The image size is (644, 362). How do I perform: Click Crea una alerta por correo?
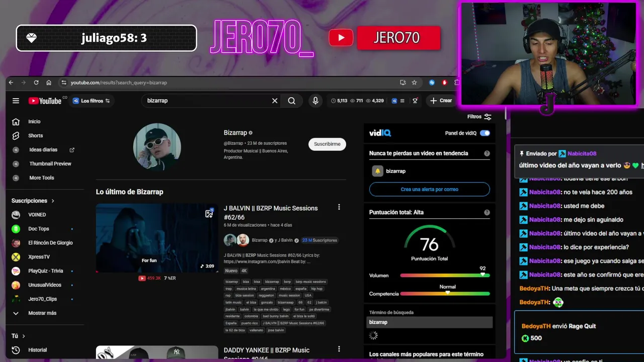point(429,189)
